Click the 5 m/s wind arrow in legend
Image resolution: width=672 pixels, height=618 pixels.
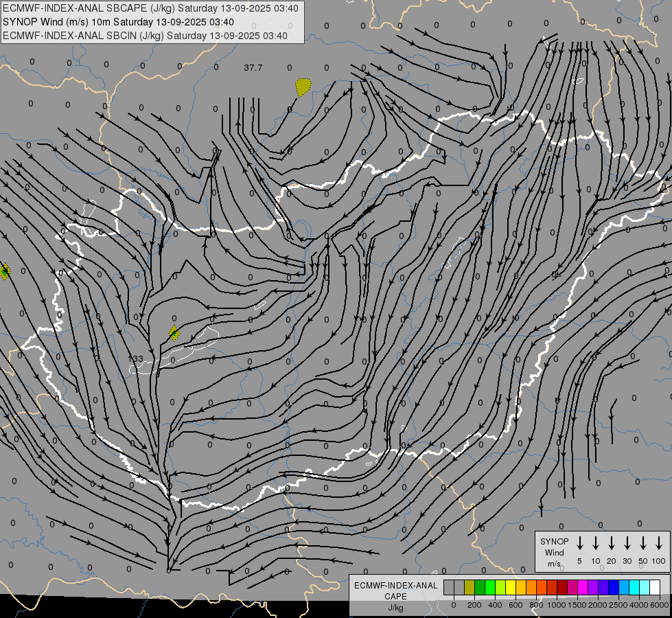pos(579,543)
